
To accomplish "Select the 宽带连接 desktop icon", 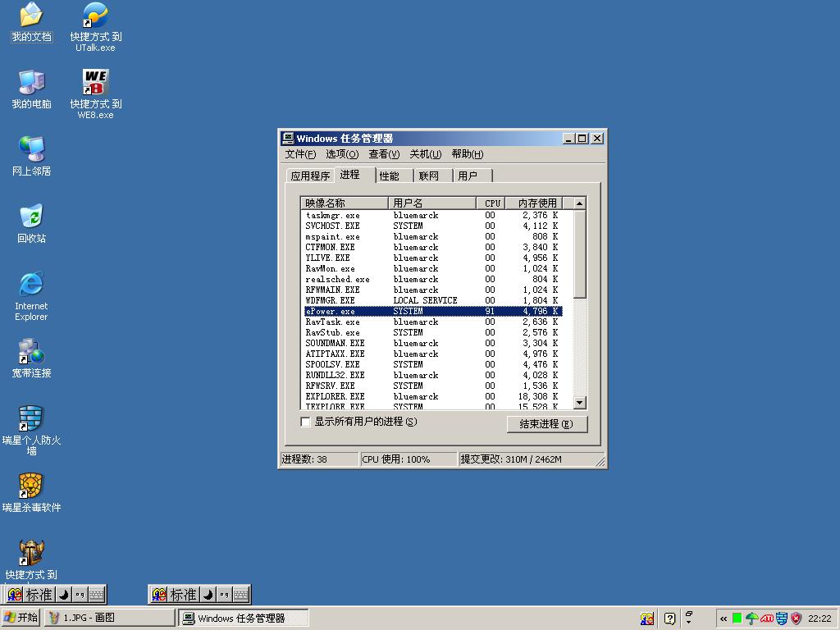I will (31, 358).
